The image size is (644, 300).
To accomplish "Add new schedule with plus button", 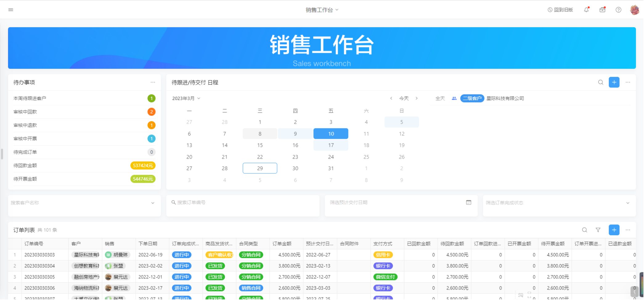I will point(614,82).
